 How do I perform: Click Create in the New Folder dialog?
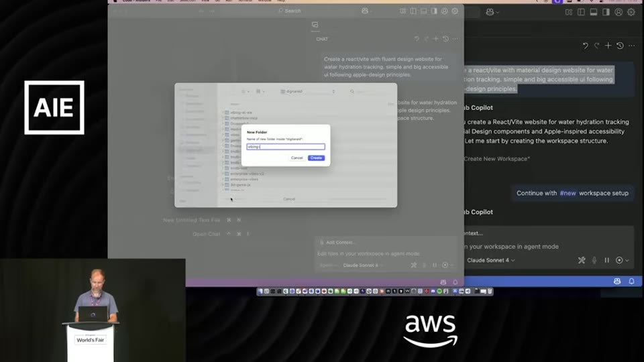316,158
